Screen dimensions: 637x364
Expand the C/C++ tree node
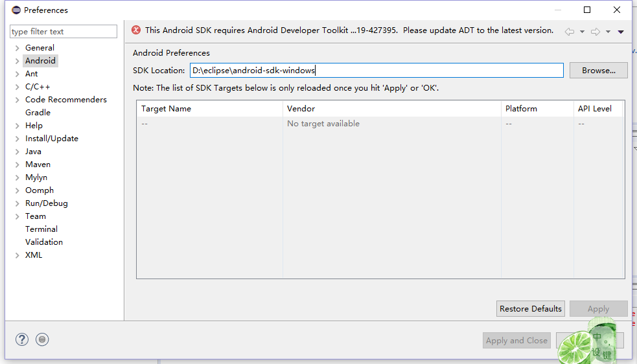(x=17, y=87)
